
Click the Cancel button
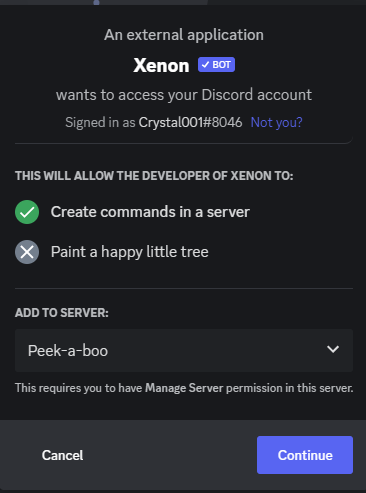(62, 455)
